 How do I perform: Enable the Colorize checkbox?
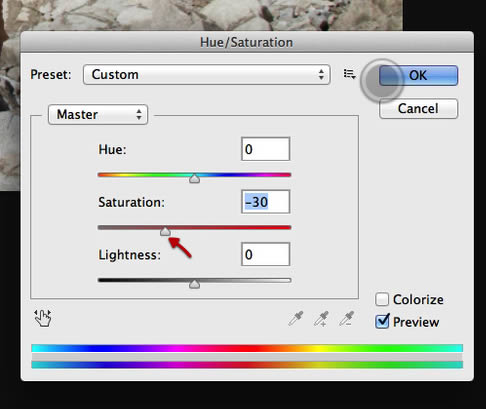tap(382, 299)
